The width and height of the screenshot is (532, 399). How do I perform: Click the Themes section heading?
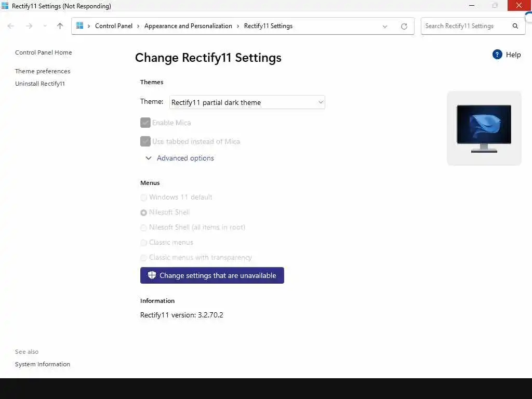[152, 82]
